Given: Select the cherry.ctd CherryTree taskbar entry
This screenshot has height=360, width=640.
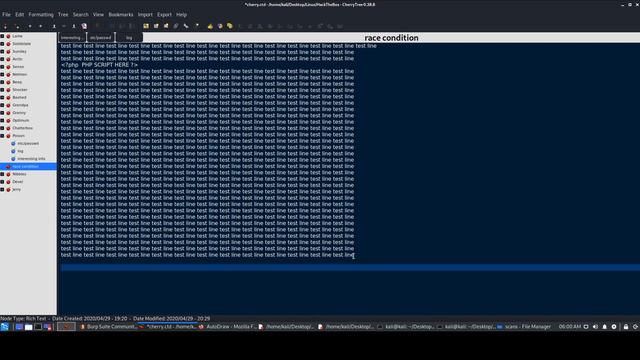Looking at the screenshot, I should pos(168,327).
